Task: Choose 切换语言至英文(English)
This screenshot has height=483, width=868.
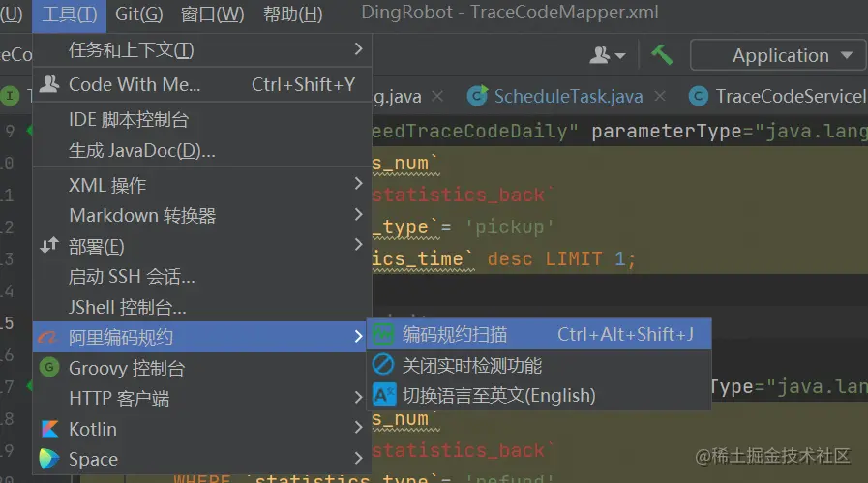Action: 539,395
